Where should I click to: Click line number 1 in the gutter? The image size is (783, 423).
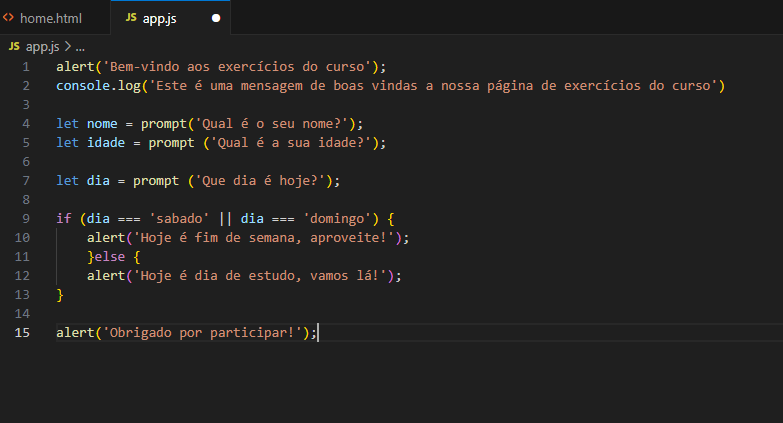tap(26, 67)
